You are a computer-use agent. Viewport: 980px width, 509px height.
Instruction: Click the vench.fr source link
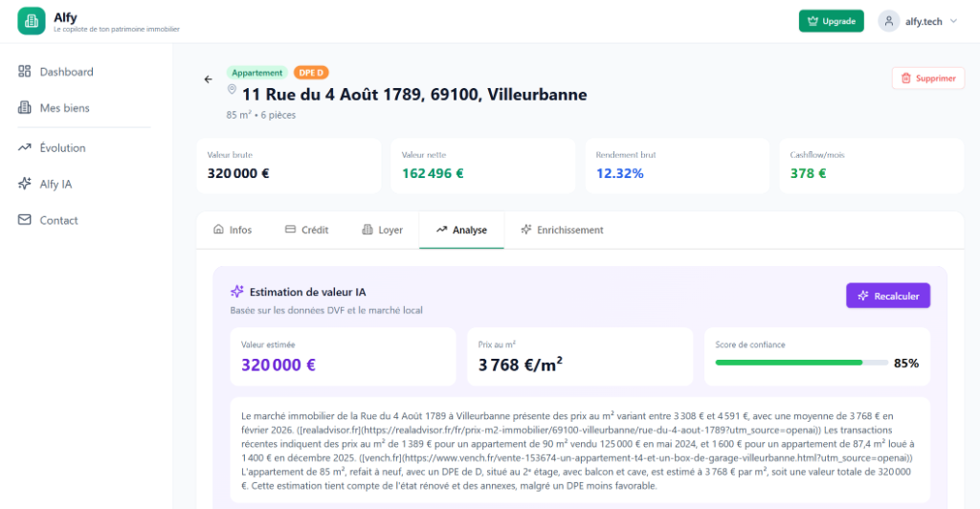click(636, 457)
